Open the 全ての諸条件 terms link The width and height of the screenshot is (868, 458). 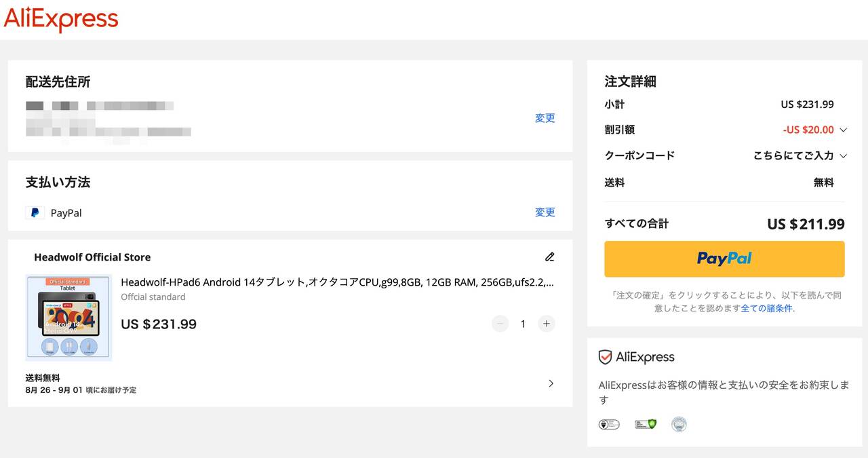coord(766,308)
